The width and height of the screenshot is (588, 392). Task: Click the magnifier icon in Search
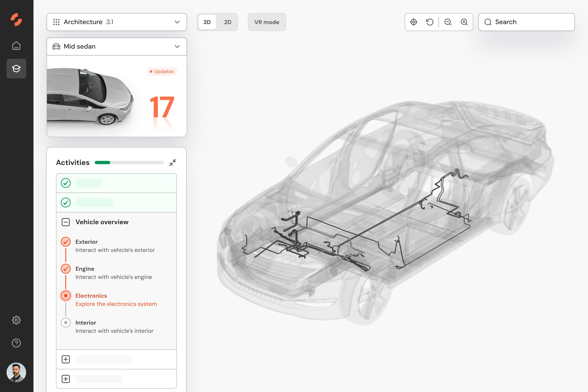tap(488, 22)
